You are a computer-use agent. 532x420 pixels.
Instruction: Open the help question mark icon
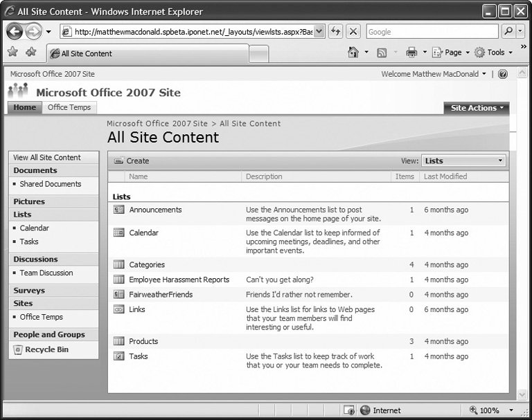coord(503,74)
